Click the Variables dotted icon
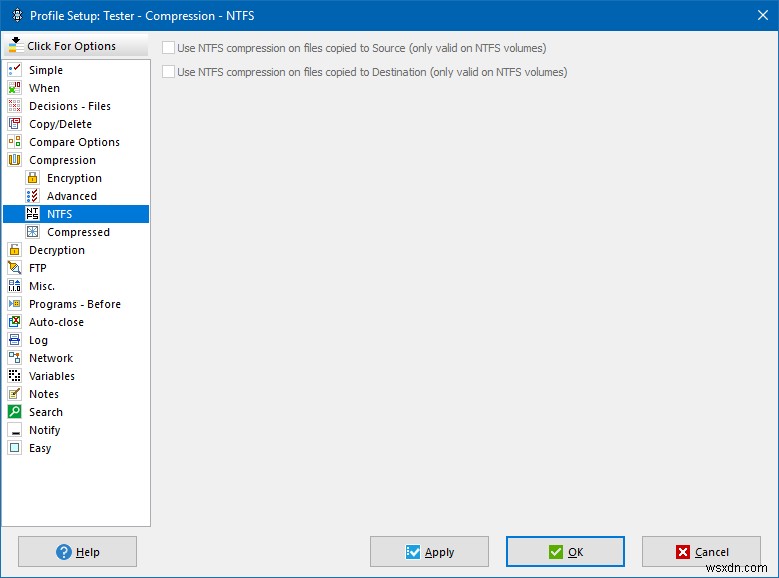The height and width of the screenshot is (578, 779). [14, 376]
